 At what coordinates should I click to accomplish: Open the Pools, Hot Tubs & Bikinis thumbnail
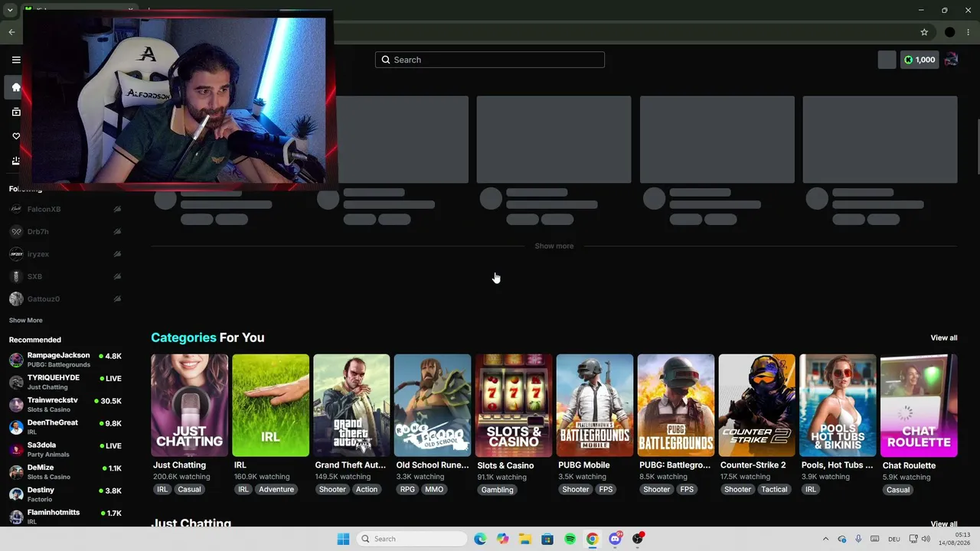(838, 406)
